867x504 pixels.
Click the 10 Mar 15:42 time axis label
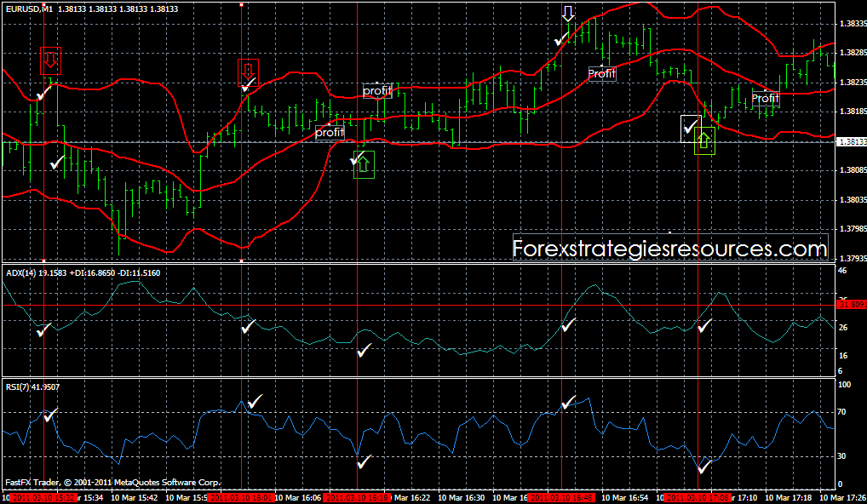135,498
